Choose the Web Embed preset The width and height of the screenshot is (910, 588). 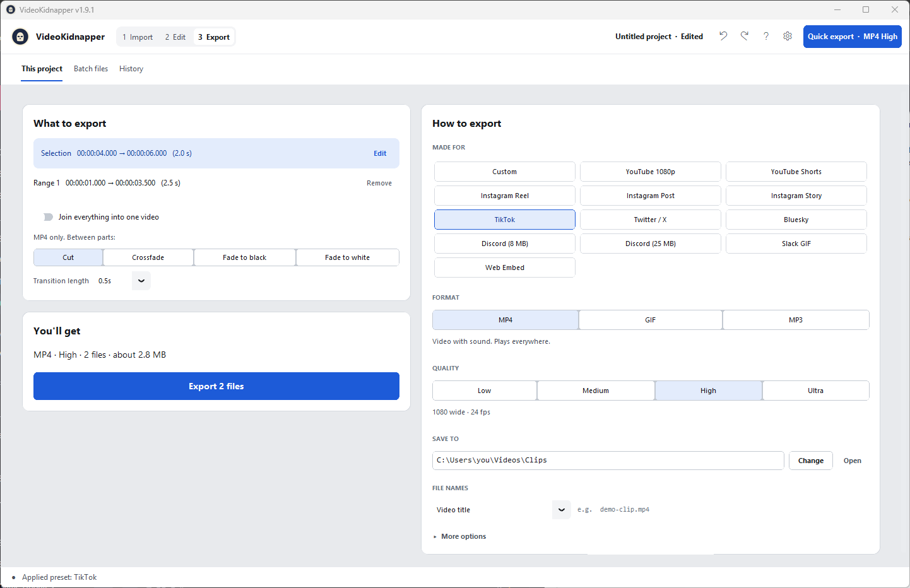[x=505, y=268]
